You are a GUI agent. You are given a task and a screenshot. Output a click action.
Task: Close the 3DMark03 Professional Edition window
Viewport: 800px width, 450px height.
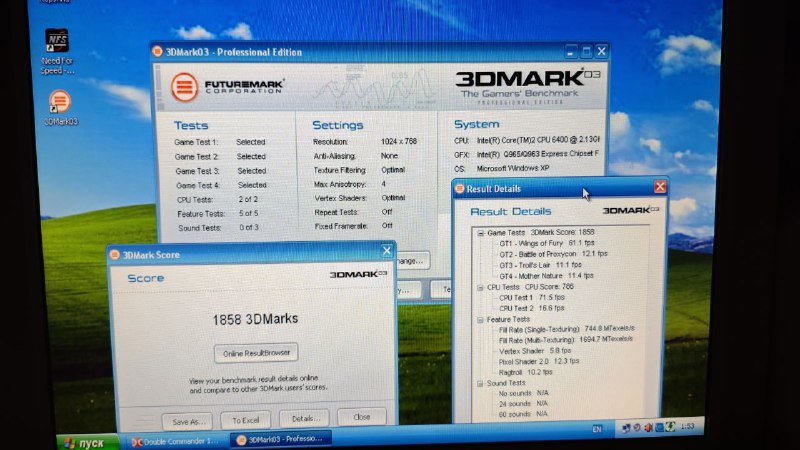tap(602, 51)
